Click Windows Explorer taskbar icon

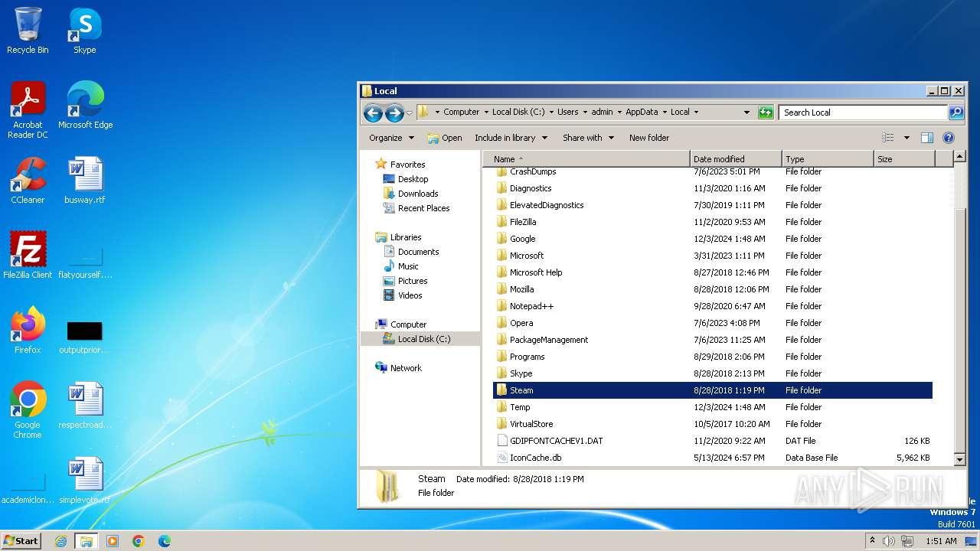click(87, 541)
